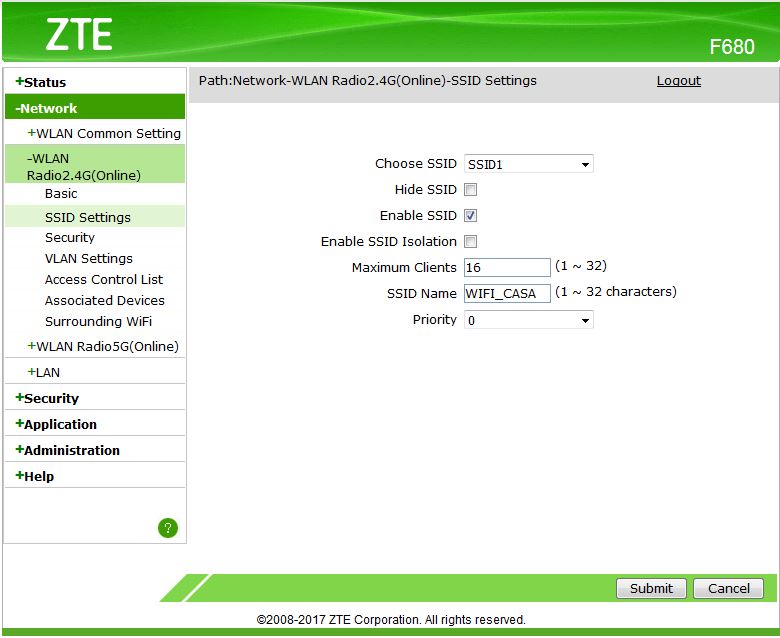
Task: Expand the Administration menu section
Action: tap(68, 450)
